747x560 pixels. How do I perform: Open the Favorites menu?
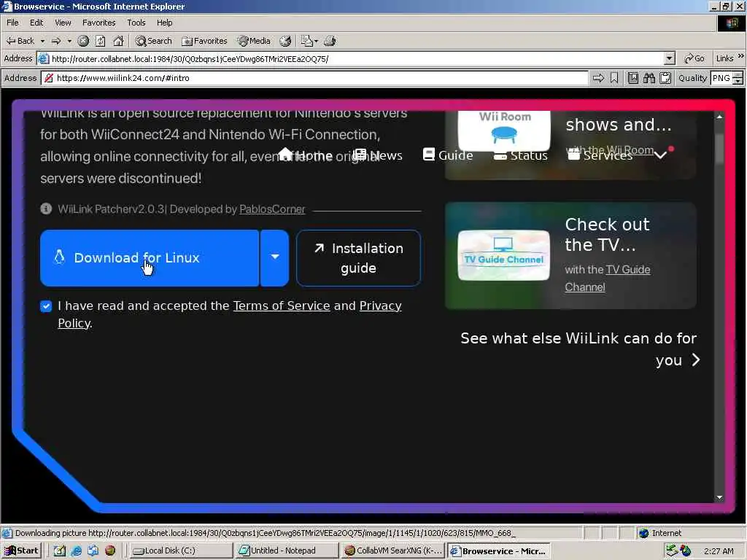(x=98, y=23)
